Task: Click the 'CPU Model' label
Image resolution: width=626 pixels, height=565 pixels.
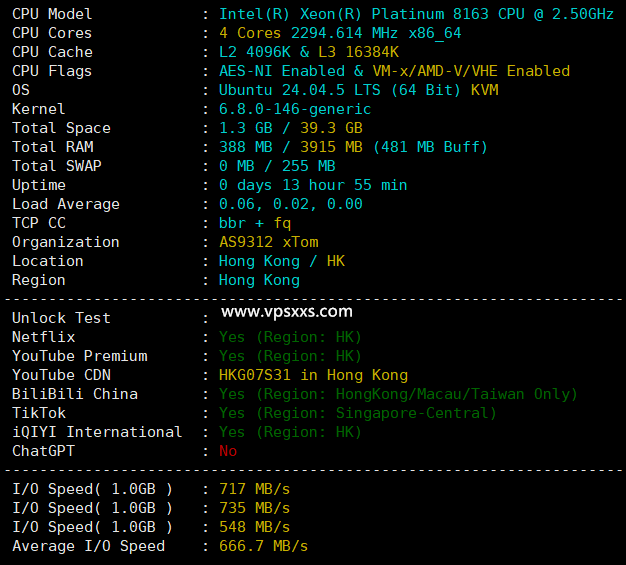Action: [x=52, y=14]
